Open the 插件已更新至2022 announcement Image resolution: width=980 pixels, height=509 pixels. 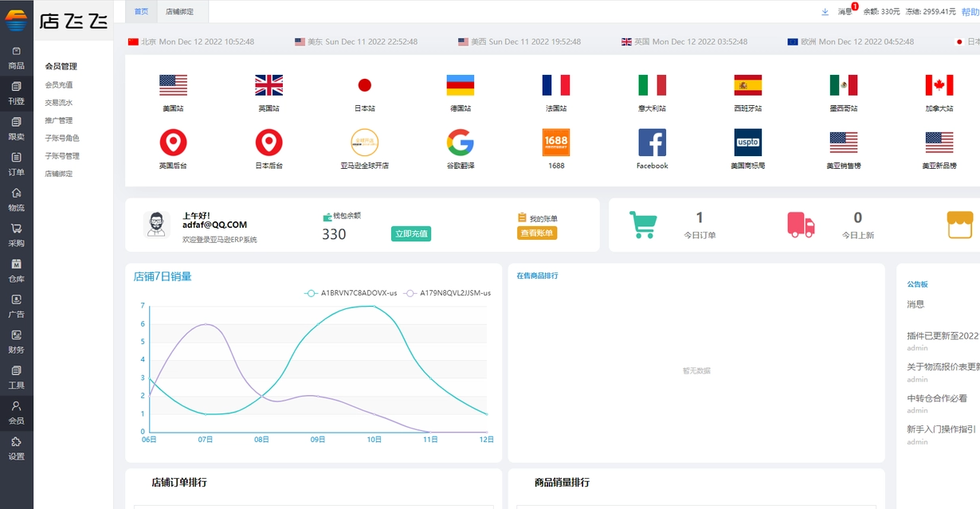pos(943,336)
